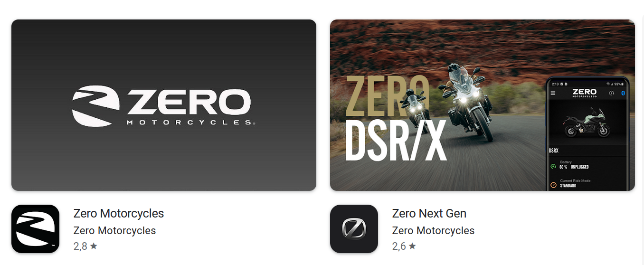This screenshot has width=644, height=265.
Task: Tap the orange ride mode icon
Action: tap(553, 185)
